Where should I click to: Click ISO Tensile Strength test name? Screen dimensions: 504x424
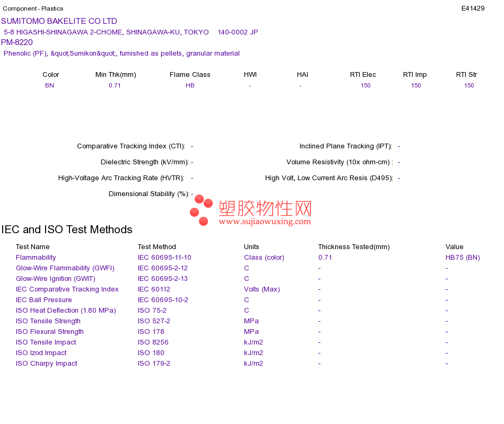click(48, 321)
